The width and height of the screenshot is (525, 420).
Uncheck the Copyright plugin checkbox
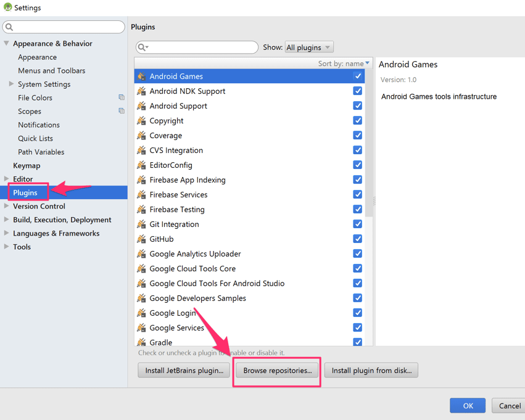tap(358, 120)
